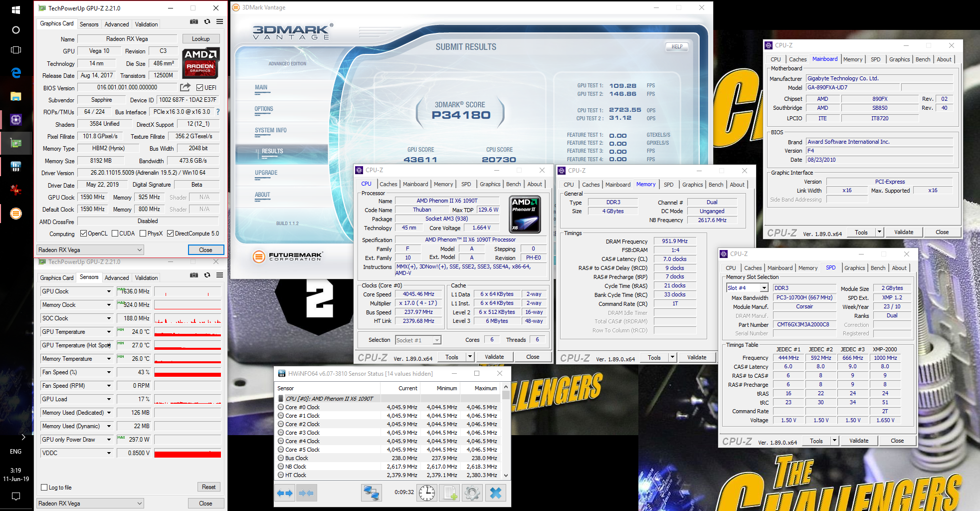This screenshot has width=980, height=511.
Task: Click the GPU-Z icon on the taskbar
Action: coord(16,143)
